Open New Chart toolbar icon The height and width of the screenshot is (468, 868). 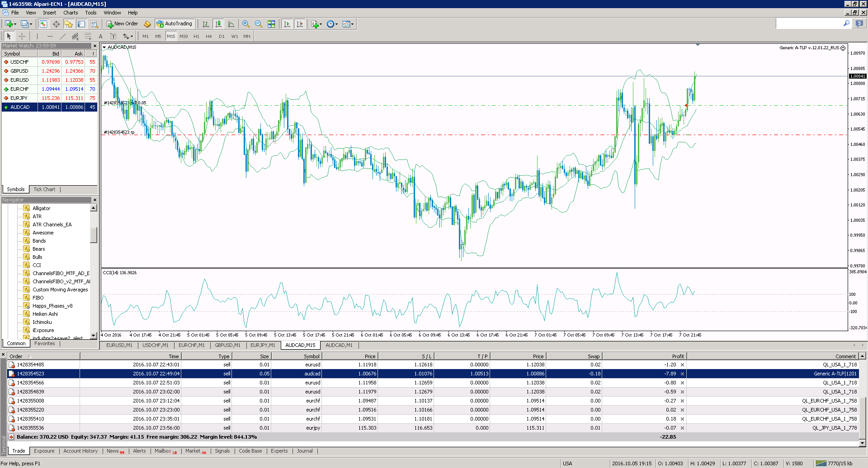(10, 24)
